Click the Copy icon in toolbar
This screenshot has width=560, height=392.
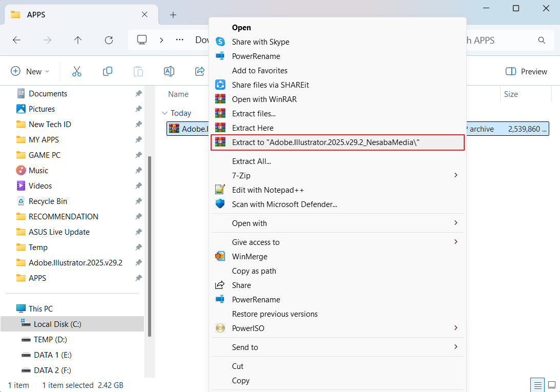pyautogui.click(x=108, y=71)
